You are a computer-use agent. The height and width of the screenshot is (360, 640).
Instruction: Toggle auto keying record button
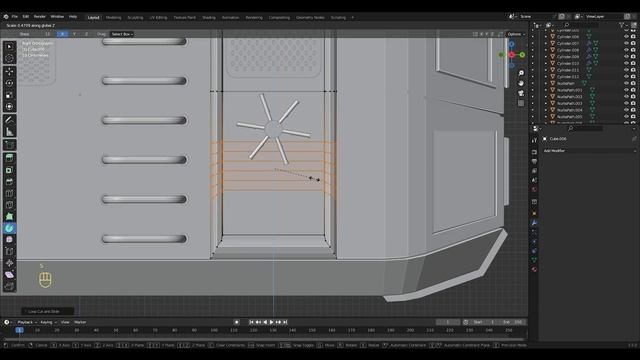tap(236, 322)
